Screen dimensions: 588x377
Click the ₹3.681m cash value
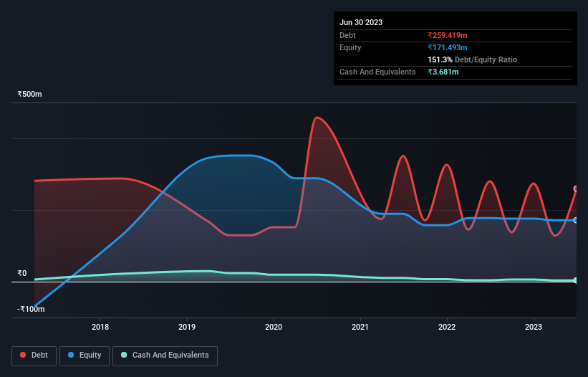pyautogui.click(x=443, y=72)
